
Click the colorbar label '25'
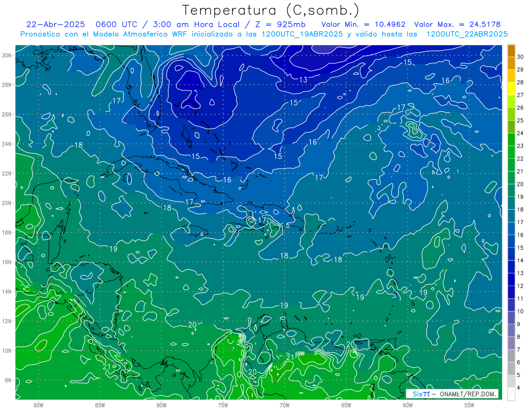(x=520, y=121)
